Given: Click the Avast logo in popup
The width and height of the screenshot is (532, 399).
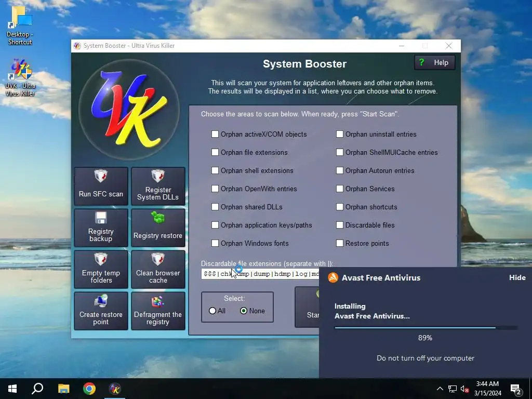Looking at the screenshot, I should [x=333, y=277].
